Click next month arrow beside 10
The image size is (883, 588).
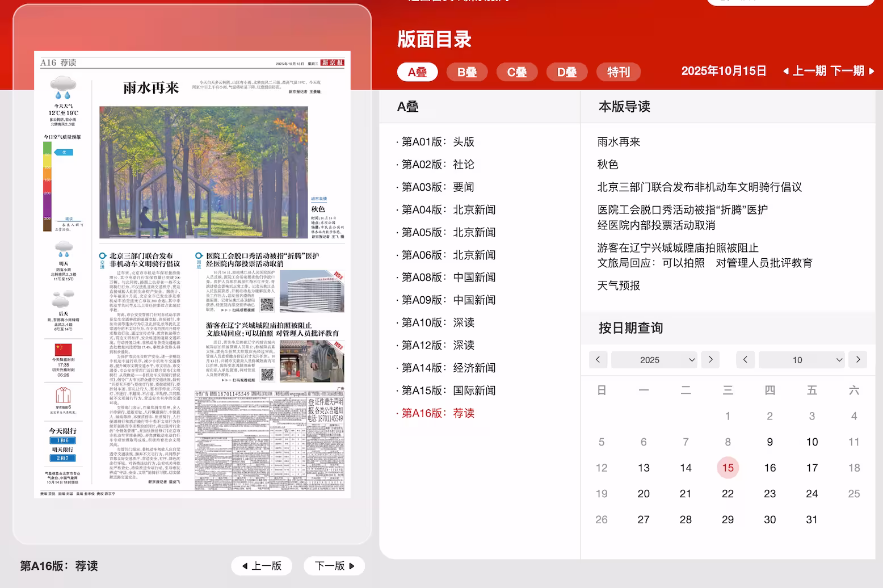pyautogui.click(x=858, y=359)
